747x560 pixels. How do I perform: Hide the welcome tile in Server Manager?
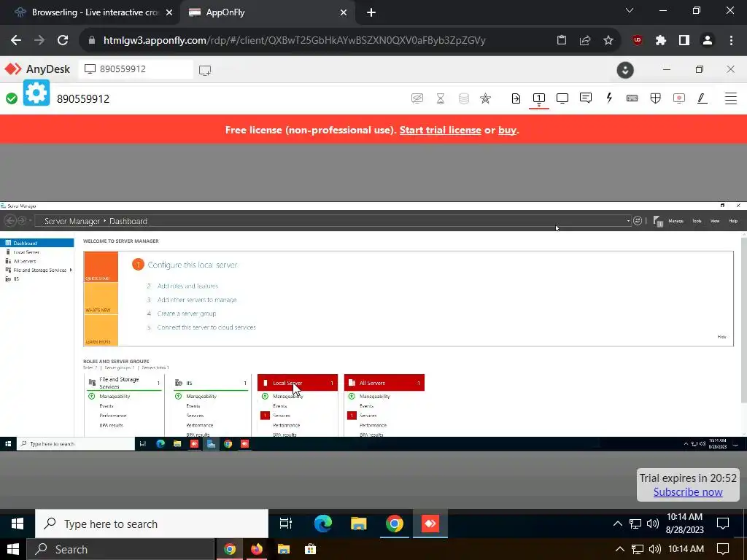pyautogui.click(x=721, y=337)
